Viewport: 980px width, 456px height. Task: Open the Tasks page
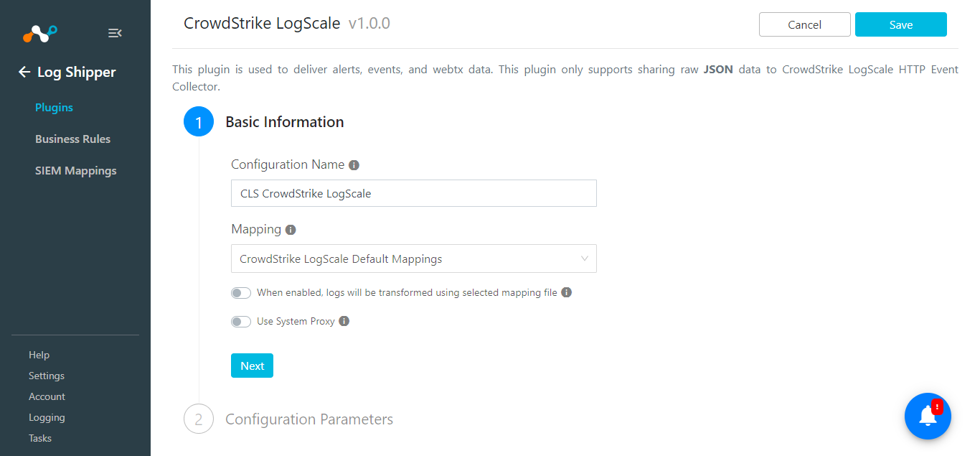coord(40,438)
